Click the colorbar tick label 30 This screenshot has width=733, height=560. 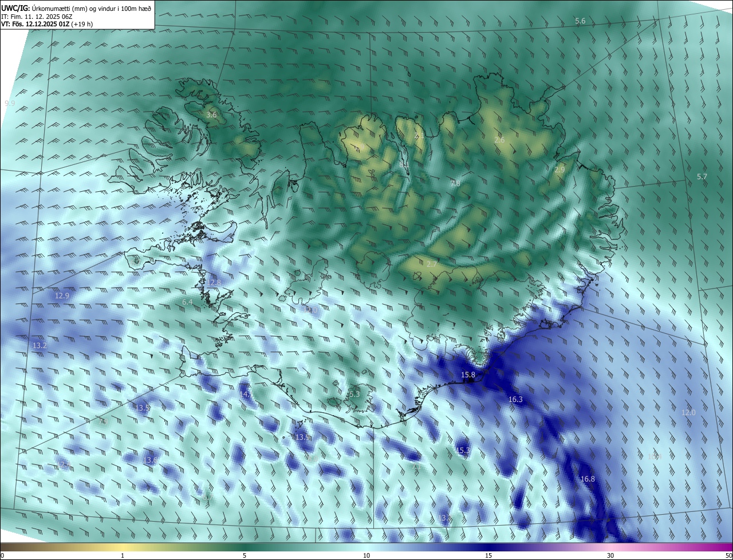click(610, 556)
